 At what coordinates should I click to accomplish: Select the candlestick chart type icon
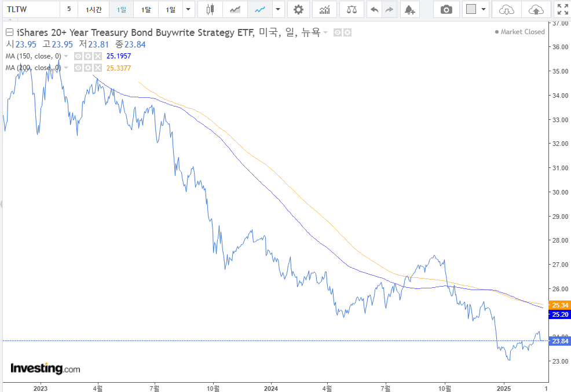tap(210, 9)
